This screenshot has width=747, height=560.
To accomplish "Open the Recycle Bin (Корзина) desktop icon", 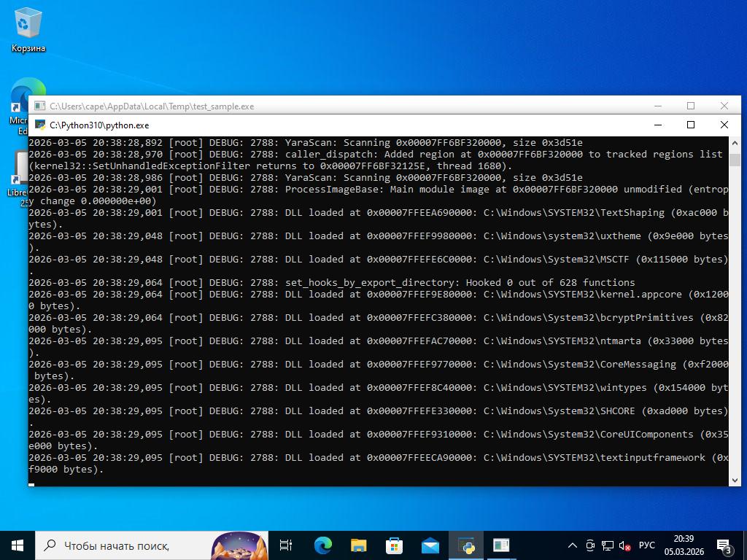I will (x=28, y=29).
